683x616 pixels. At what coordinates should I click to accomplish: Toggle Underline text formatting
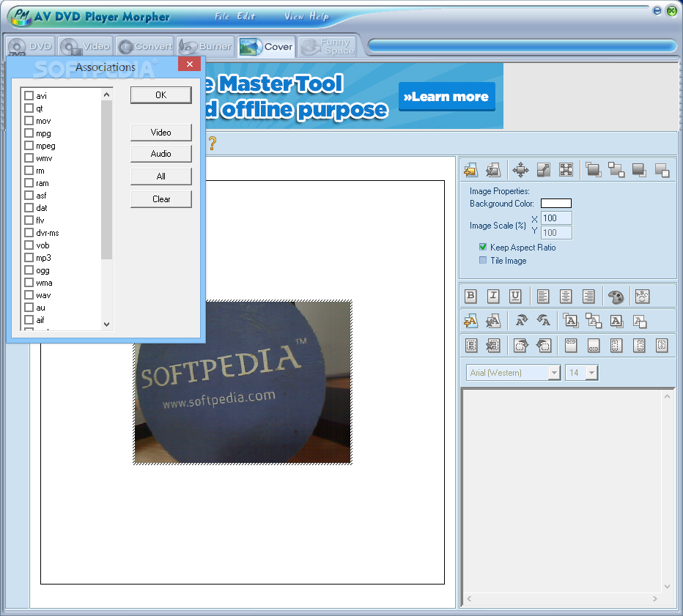(x=515, y=297)
